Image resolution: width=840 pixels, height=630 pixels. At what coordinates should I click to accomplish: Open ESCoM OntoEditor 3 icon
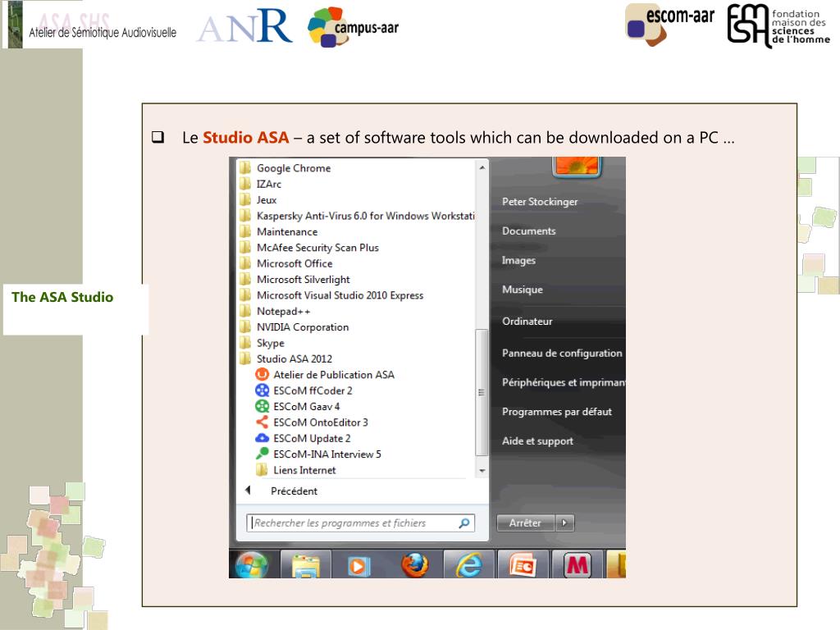[262, 422]
